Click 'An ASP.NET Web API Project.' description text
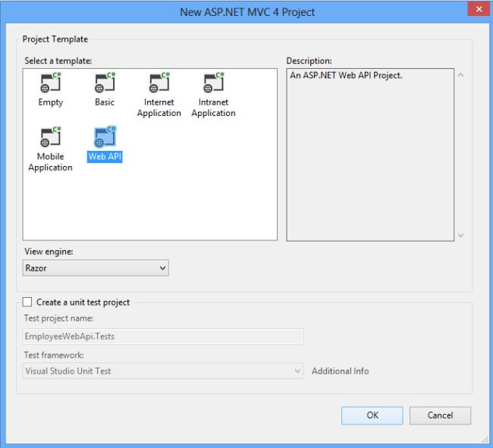The height and width of the screenshot is (448, 493). [346, 75]
